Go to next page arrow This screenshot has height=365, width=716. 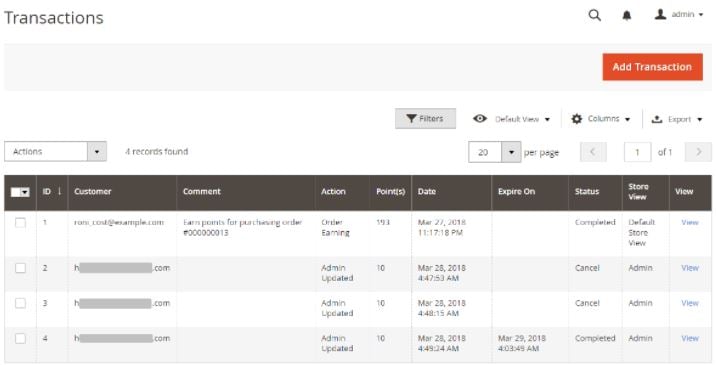coord(698,152)
